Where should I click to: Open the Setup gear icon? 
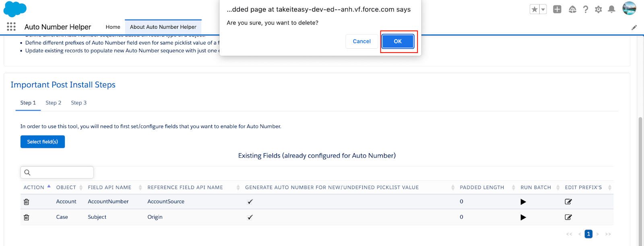[599, 9]
